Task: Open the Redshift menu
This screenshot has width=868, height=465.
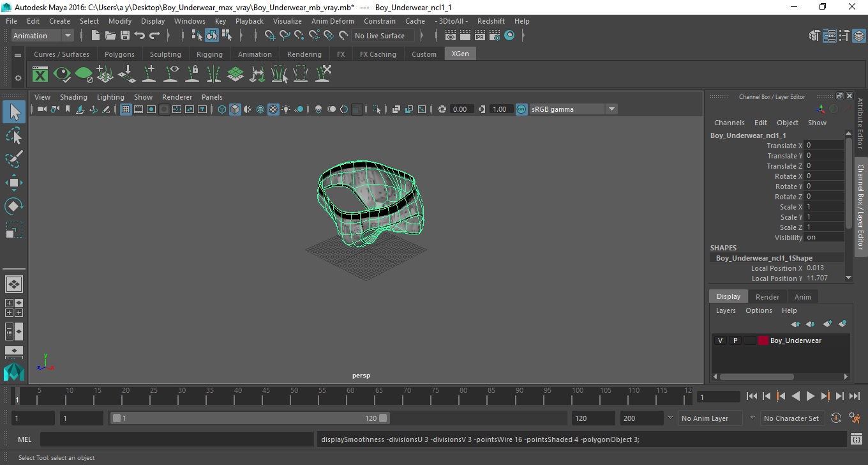Action: point(490,21)
